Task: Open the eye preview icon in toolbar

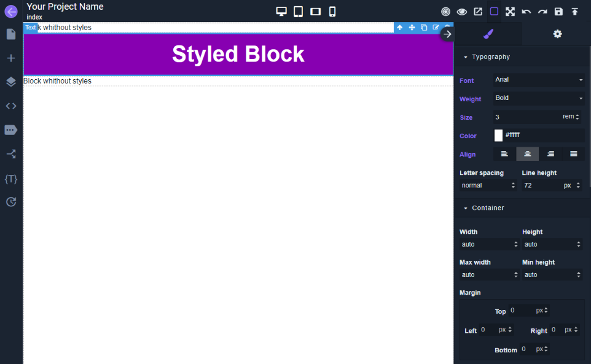Action: click(461, 11)
